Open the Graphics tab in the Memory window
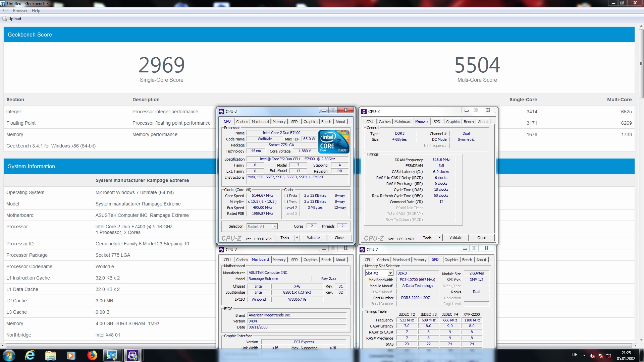Image resolution: width=644 pixels, height=362 pixels. tap(453, 122)
